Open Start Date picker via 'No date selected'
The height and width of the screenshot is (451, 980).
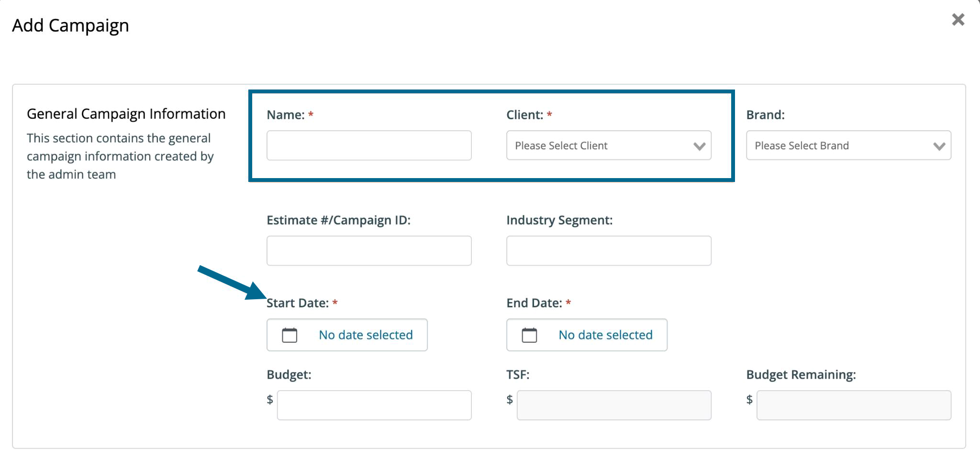[366, 335]
